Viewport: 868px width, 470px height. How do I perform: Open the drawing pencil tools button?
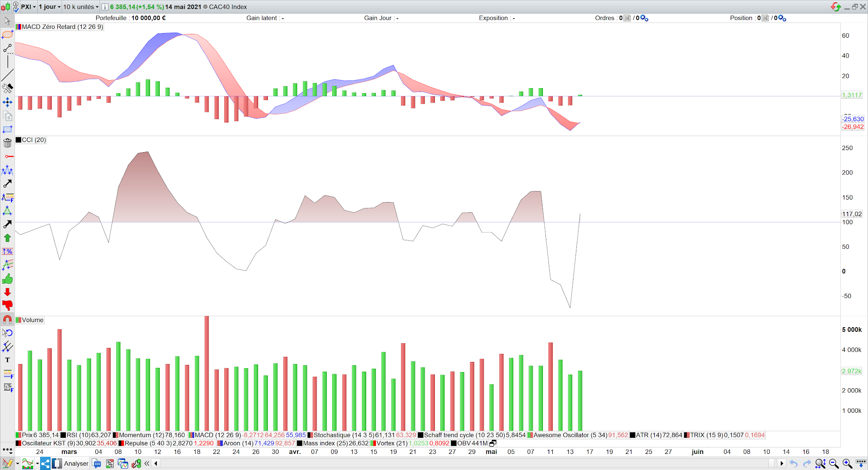[x=7, y=464]
